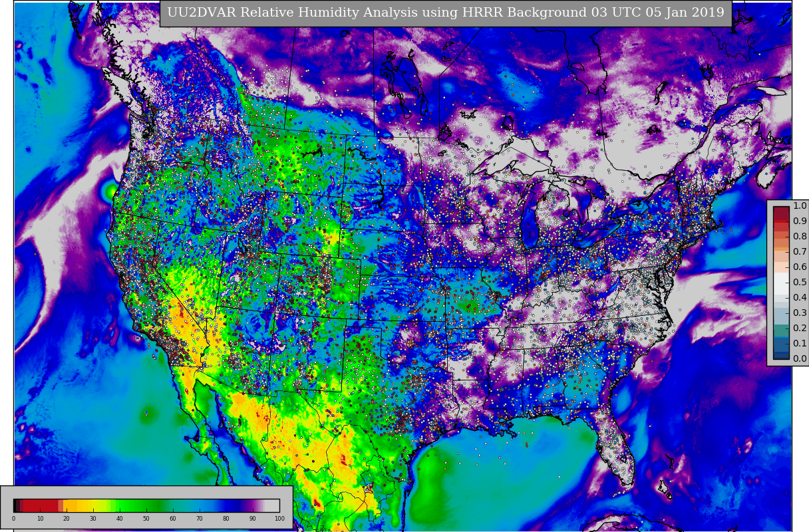Click the 70 tick label on humidity colorbar
The width and height of the screenshot is (809, 532).
[200, 519]
